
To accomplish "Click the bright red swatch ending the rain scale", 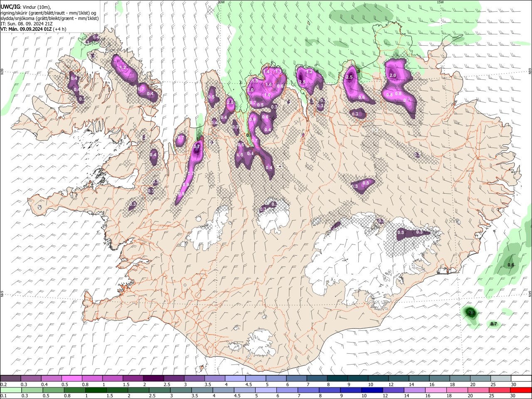I will tap(520, 389).
